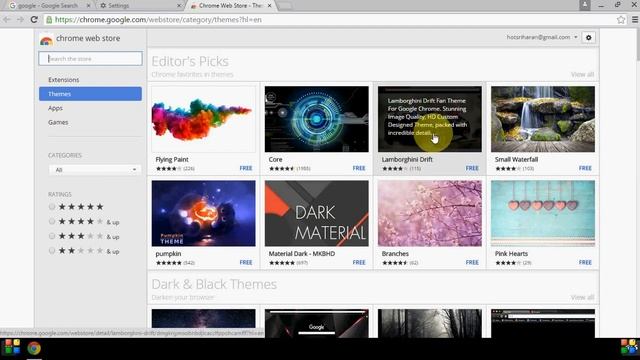The width and height of the screenshot is (640, 360).
Task: Open the Apps section
Action: point(55,108)
